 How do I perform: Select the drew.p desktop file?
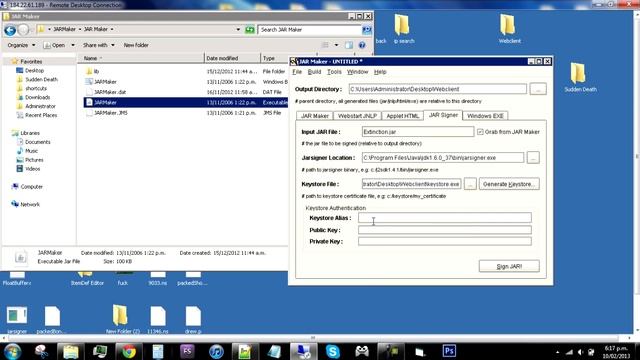[193, 320]
